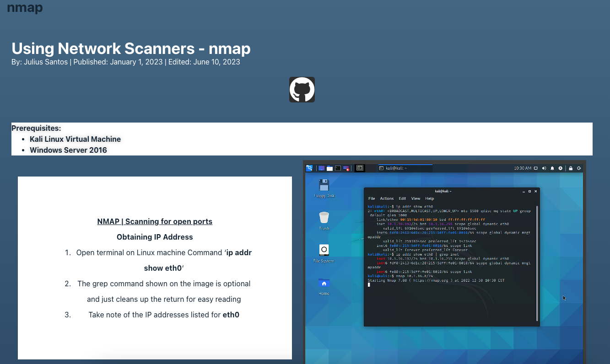Image resolution: width=610 pixels, height=364 pixels.
Task: Click the lock screen padlock icon
Action: click(571, 168)
